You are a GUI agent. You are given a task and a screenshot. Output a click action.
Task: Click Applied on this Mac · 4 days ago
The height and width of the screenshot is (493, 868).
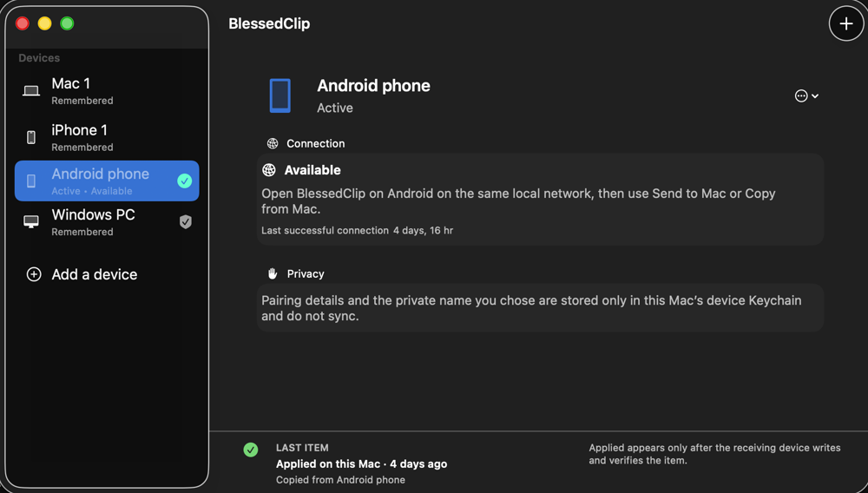[361, 464]
